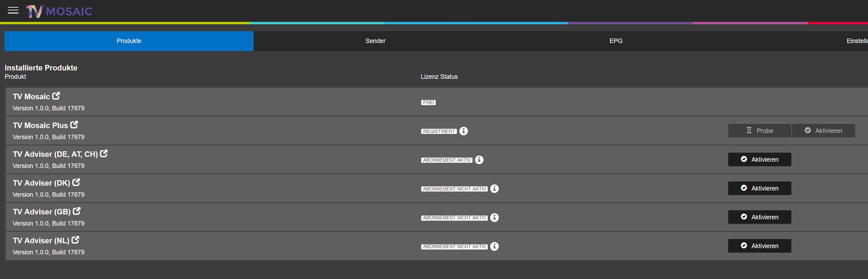Show license info for TV Mosaic Plus
Viewport: 868px width, 279px height.
pos(463,131)
